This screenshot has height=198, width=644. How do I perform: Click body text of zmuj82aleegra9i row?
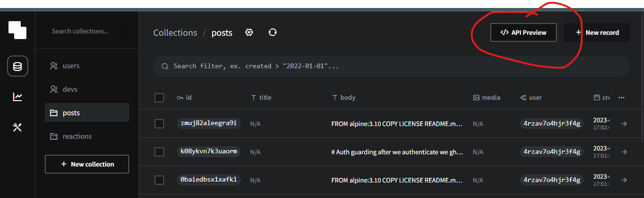[397, 124]
